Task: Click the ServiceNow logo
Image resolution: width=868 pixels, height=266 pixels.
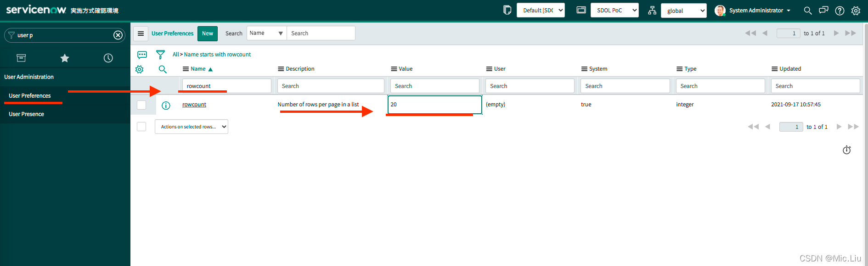Action: [x=36, y=10]
